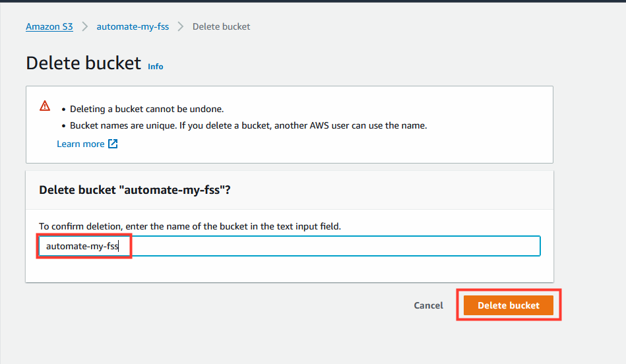
Task: Click the bullet before Deleting a bucket
Action: [63, 109]
